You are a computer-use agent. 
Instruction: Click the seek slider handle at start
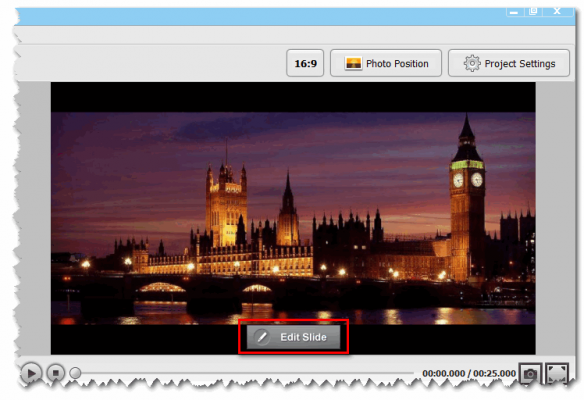(75, 373)
